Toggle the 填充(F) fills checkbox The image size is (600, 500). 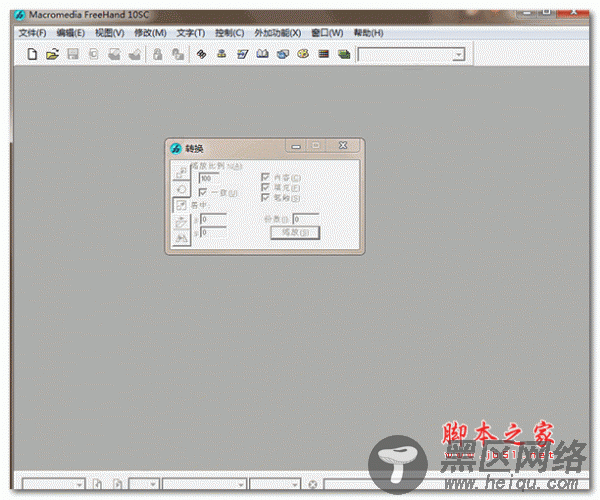265,187
